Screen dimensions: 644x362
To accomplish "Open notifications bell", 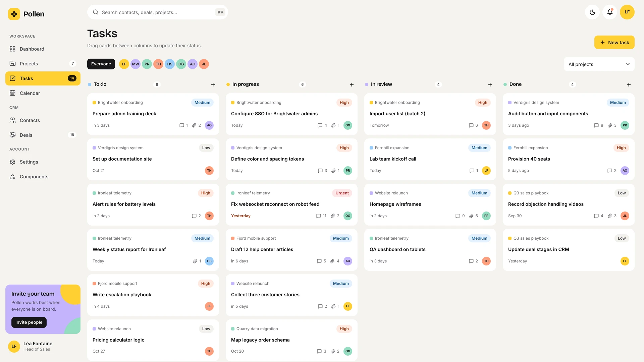I will click(x=610, y=12).
